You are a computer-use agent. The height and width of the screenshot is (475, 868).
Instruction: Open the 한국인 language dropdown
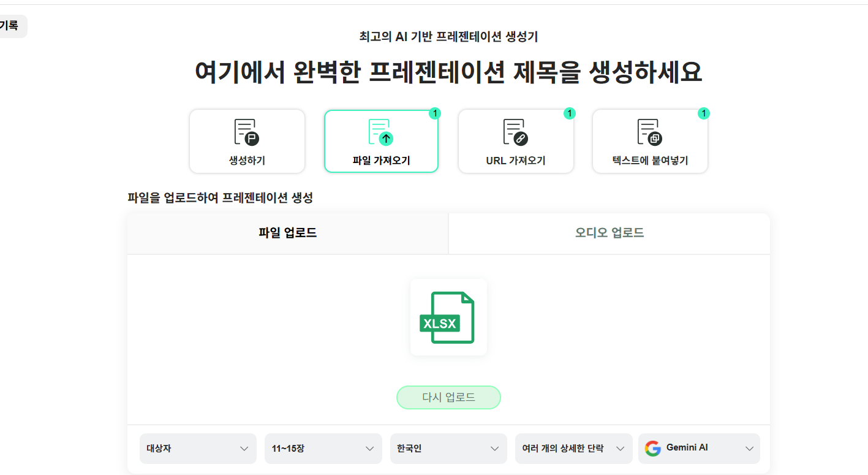[x=448, y=449]
